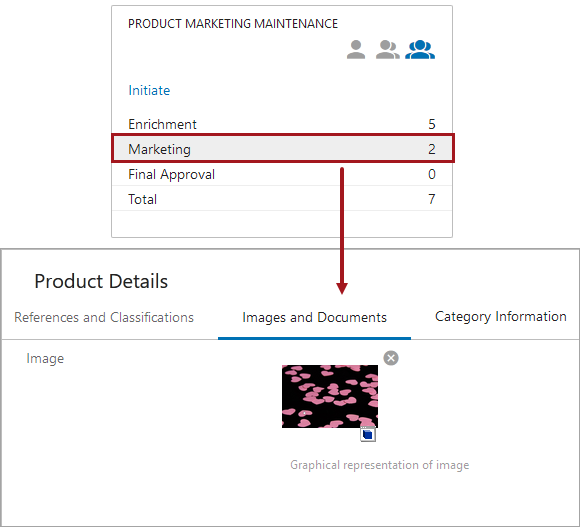Select the Enrichment state row

tap(282, 124)
